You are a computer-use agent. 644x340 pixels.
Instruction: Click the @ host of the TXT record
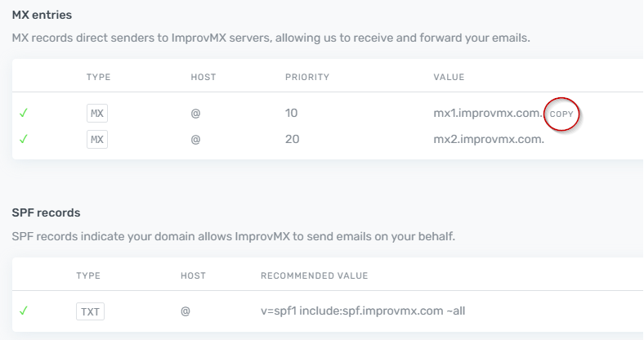(x=185, y=311)
